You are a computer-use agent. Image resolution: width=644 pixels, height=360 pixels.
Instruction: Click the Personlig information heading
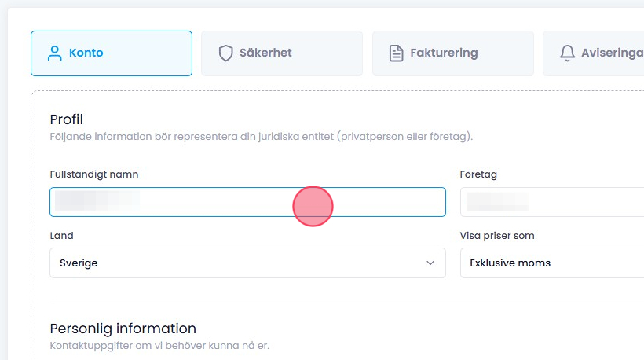coord(123,329)
